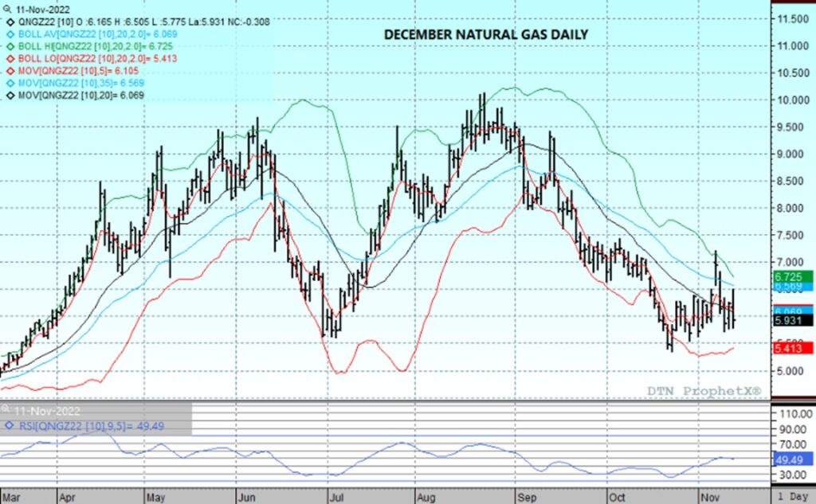Click the green 6.725 price tag
This screenshot has height=504, width=816.
[x=790, y=275]
